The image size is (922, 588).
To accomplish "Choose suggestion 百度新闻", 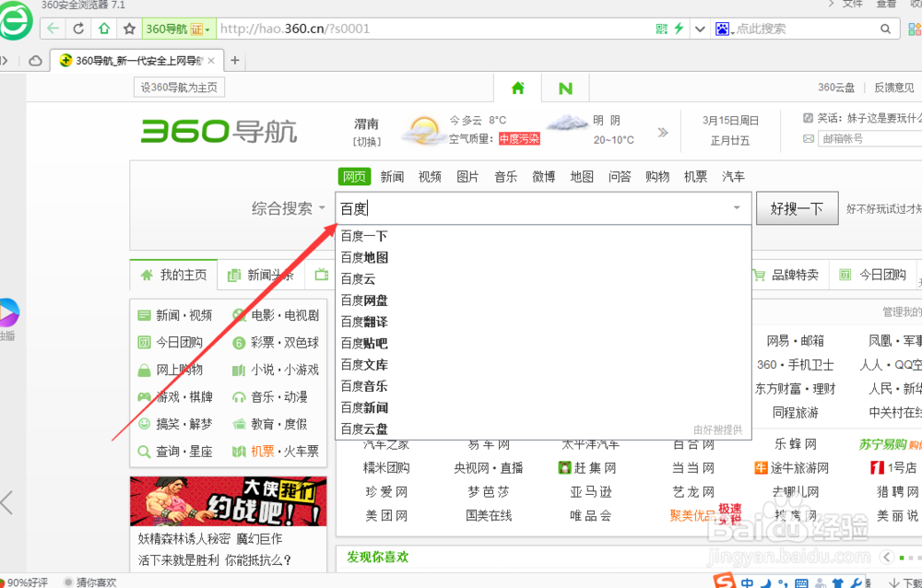I will [543, 407].
